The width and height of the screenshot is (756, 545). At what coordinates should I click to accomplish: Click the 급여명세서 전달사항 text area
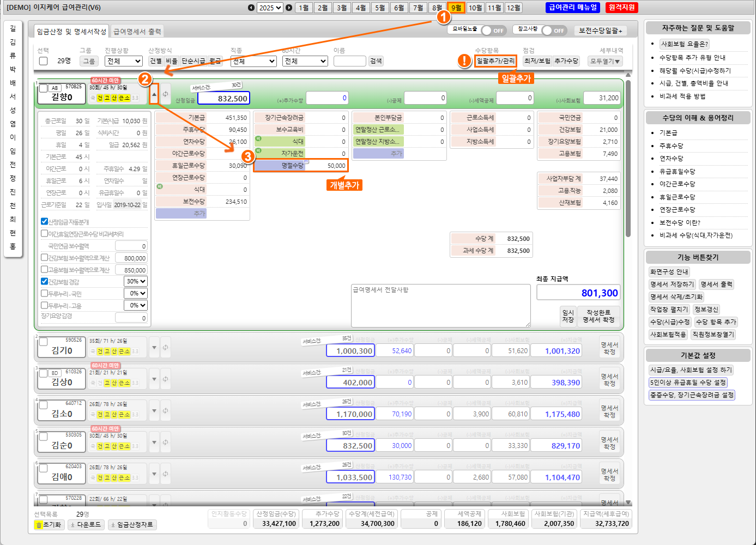pos(440,305)
